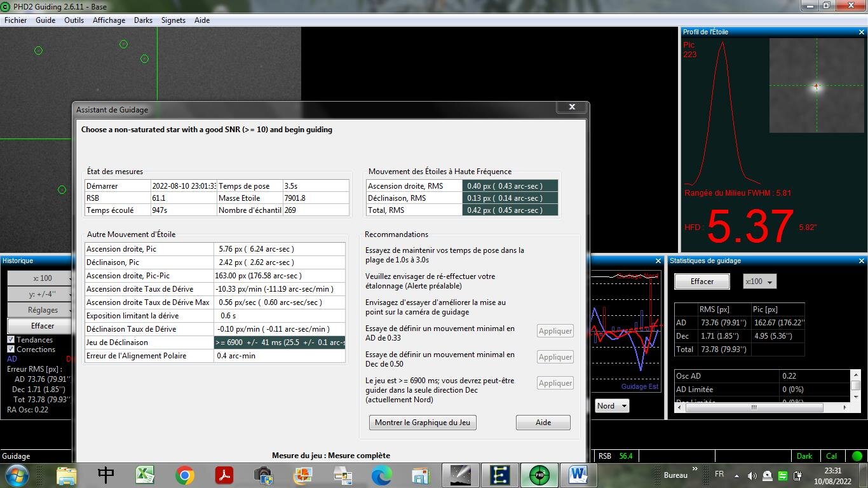Open Google Chrome from the taskbar

point(185,475)
